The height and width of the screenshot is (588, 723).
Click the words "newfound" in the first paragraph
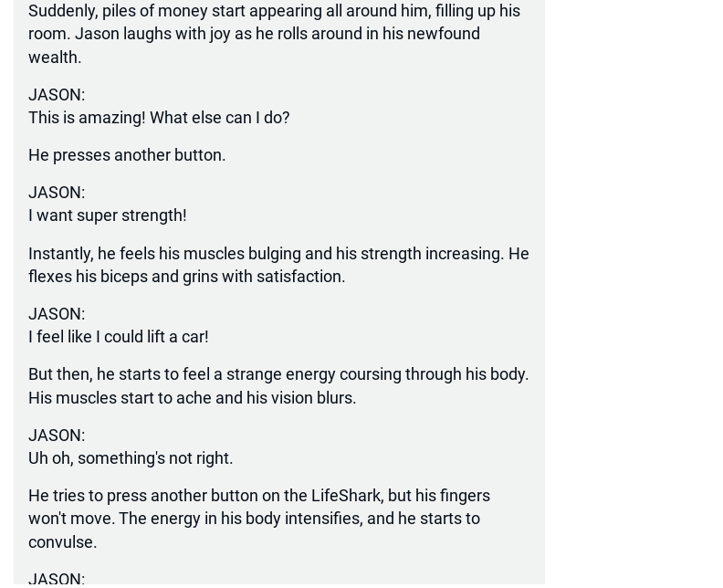coord(444,34)
